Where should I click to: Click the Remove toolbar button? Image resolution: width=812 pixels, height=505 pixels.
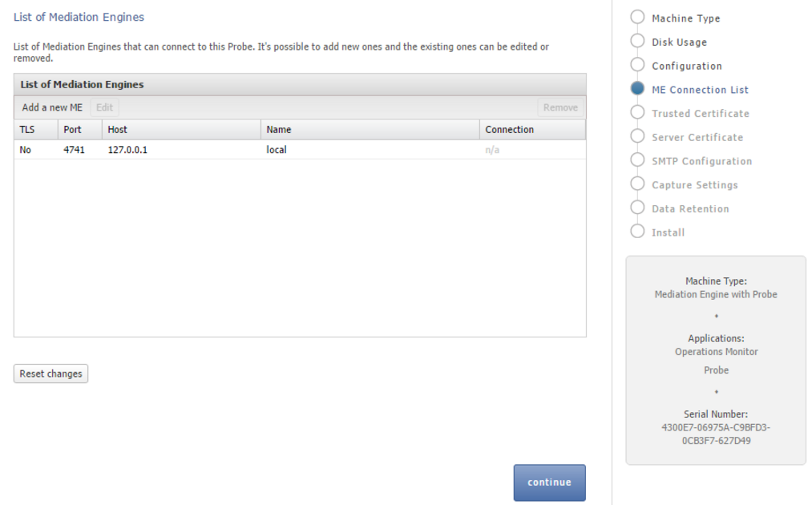click(560, 107)
